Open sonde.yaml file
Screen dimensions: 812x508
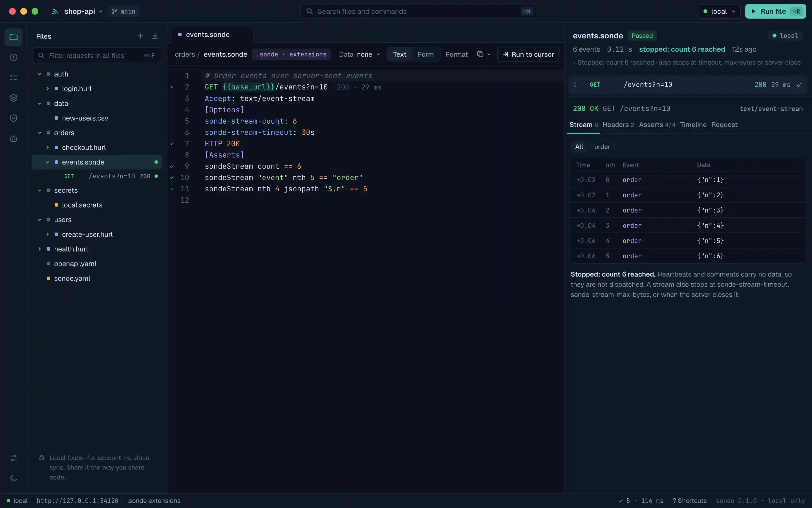click(72, 279)
